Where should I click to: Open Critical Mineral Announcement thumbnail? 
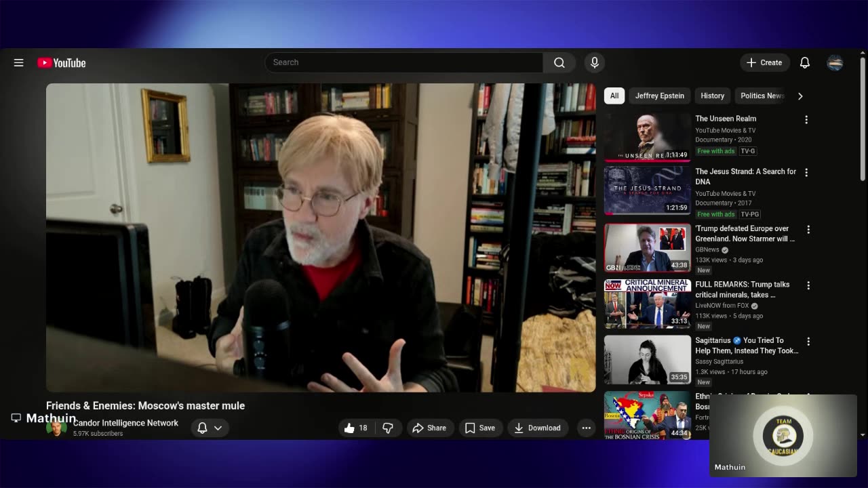click(x=648, y=304)
